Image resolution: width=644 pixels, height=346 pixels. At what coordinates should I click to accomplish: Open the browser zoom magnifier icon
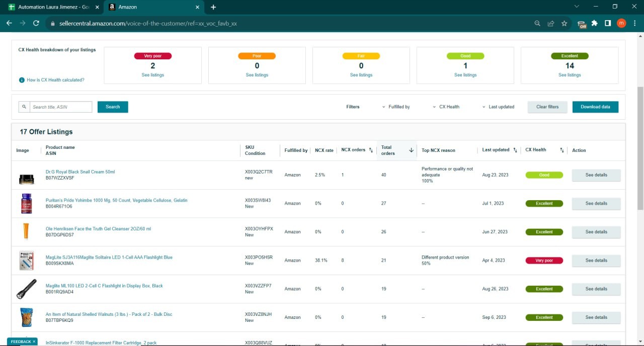[538, 23]
